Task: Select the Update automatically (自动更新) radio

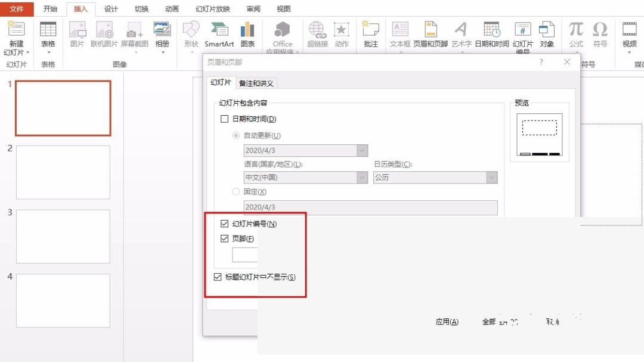Action: [x=236, y=135]
